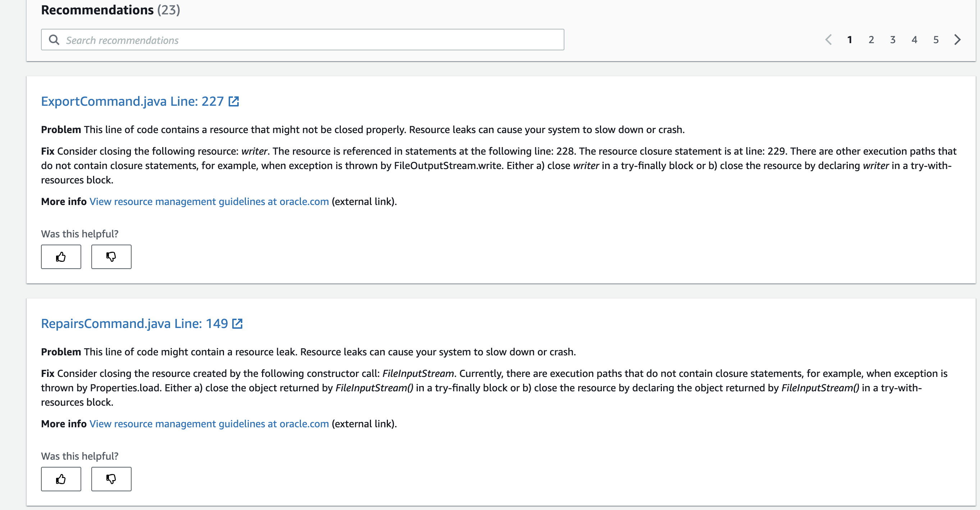Thumbs down the ExportCommand.java recommendation

coord(111,257)
